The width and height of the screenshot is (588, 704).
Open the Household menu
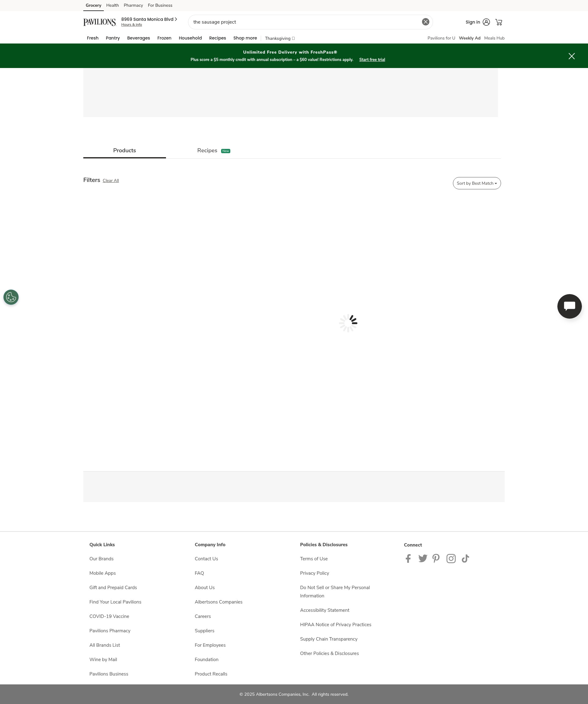(190, 38)
